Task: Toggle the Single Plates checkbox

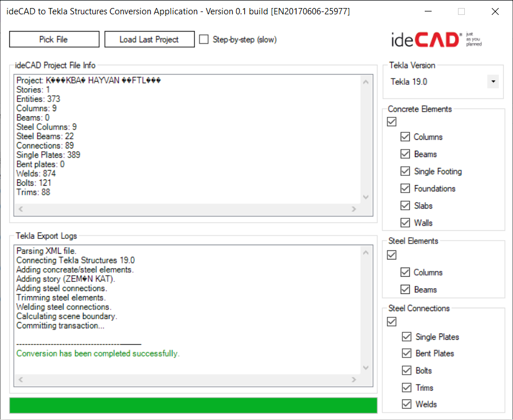Action: 406,336
